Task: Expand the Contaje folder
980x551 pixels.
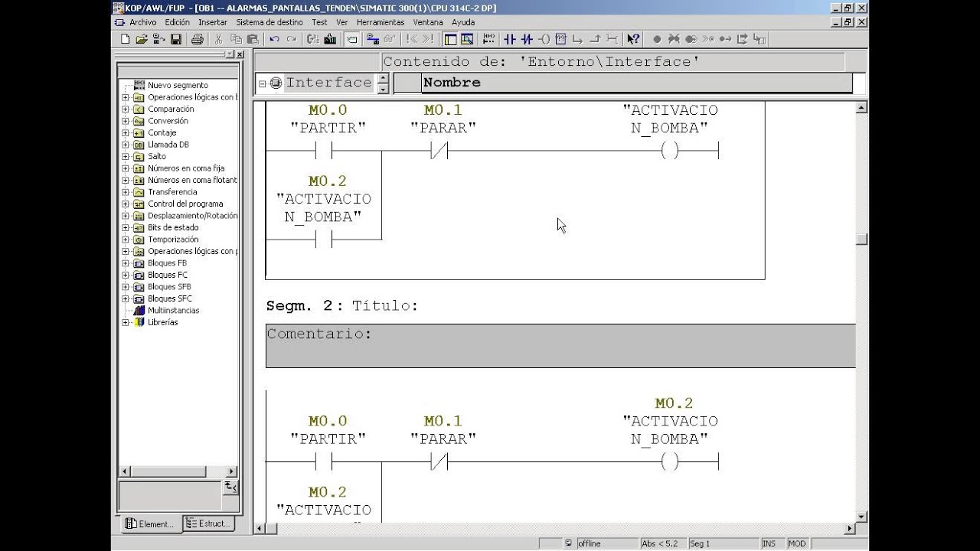Action: point(126,133)
